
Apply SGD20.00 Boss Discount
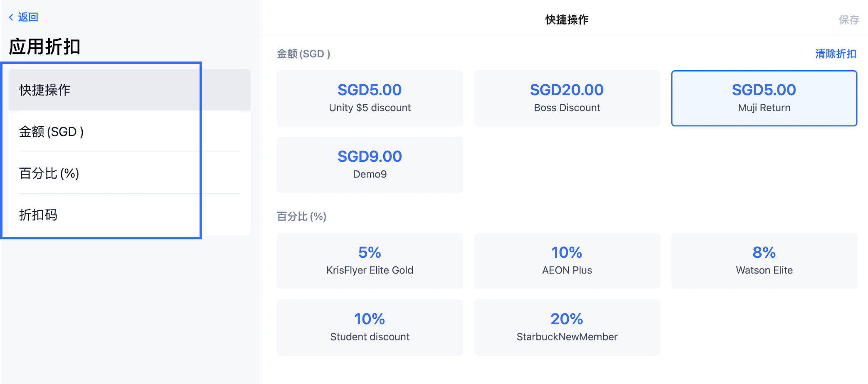[567, 98]
